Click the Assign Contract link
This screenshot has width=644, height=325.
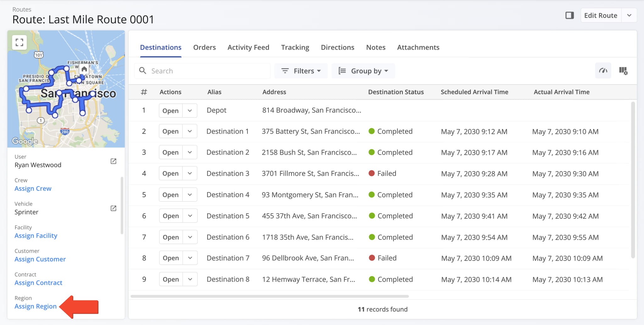[x=38, y=283]
